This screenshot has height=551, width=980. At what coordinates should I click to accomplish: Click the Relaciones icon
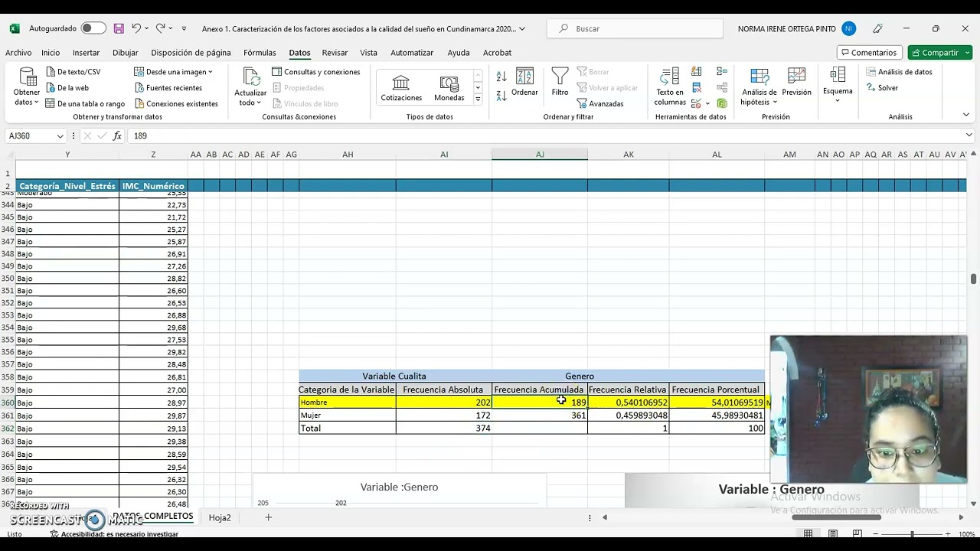(x=722, y=87)
